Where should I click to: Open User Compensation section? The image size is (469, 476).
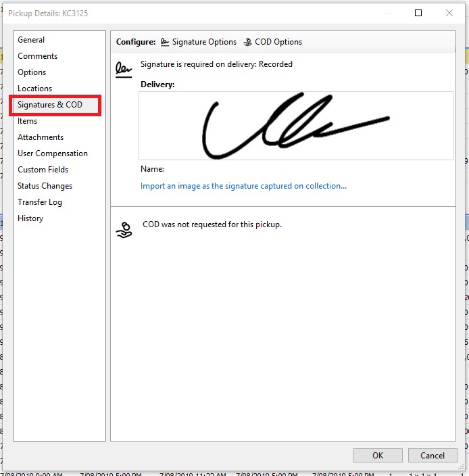[53, 153]
